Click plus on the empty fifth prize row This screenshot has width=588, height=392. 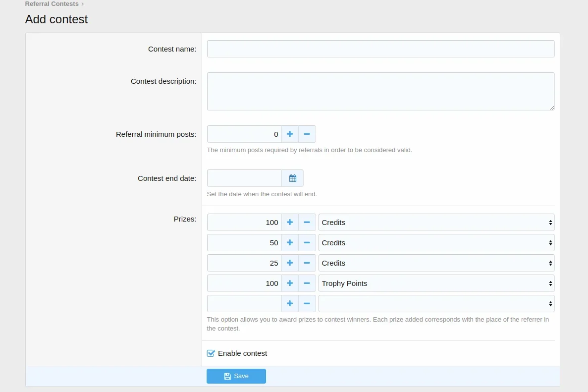290,304
